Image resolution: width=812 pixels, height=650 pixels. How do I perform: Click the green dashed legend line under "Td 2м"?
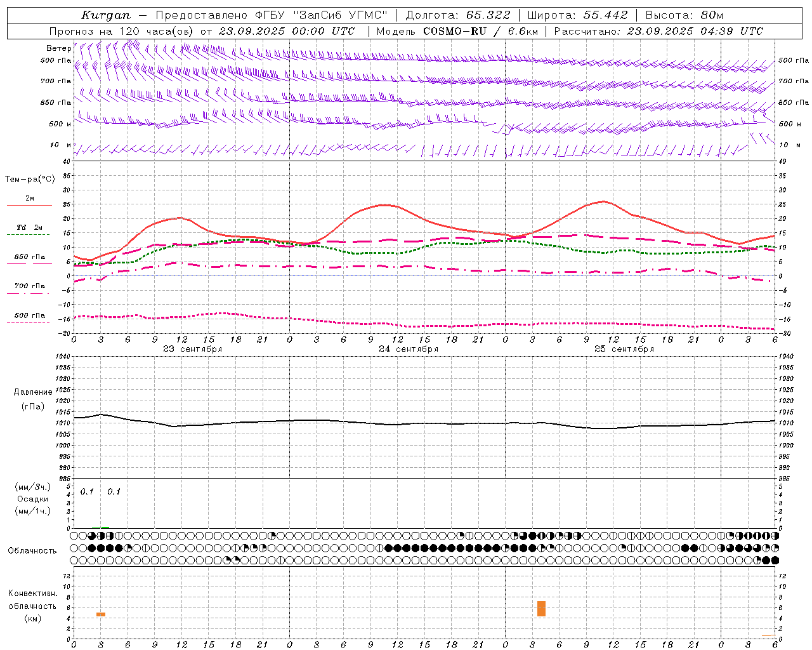(x=28, y=235)
